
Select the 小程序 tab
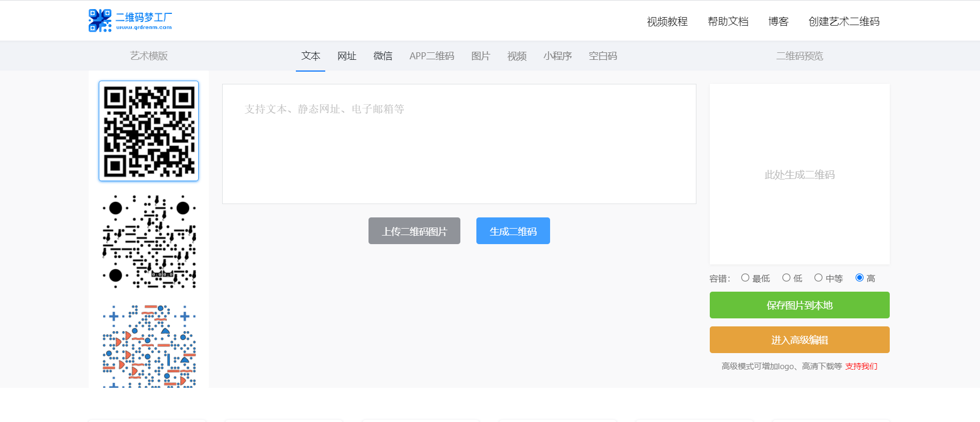click(x=558, y=56)
